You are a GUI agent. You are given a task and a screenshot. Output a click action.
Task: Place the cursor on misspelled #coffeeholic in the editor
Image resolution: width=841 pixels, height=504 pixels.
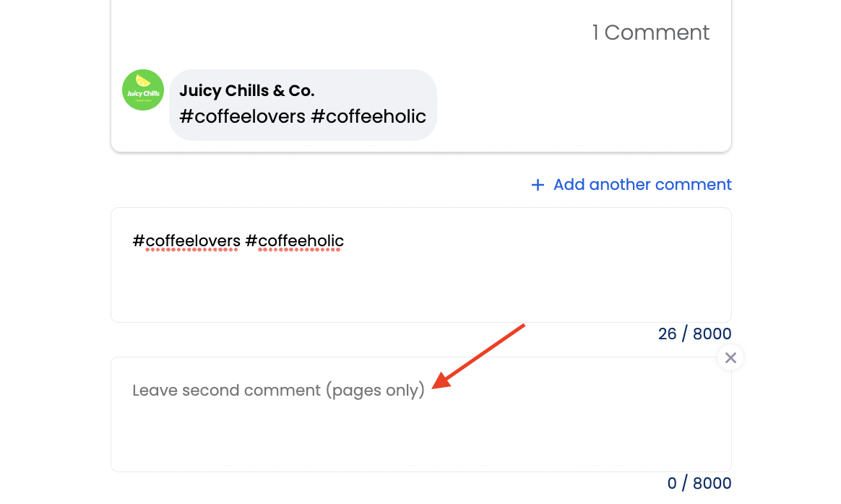(x=295, y=241)
